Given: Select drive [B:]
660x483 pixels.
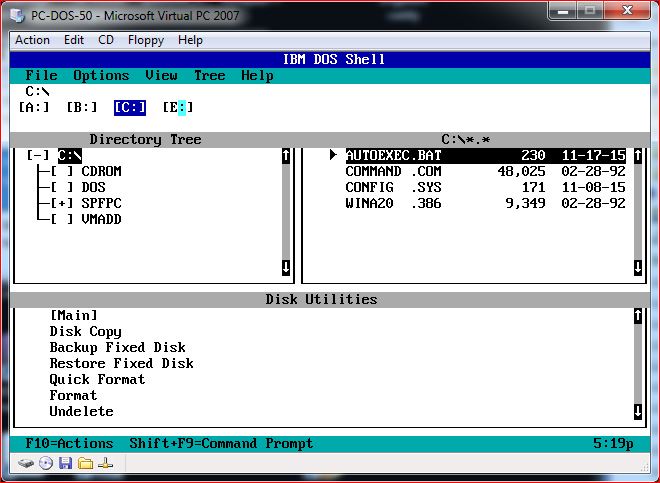Looking at the screenshot, I should [82, 107].
